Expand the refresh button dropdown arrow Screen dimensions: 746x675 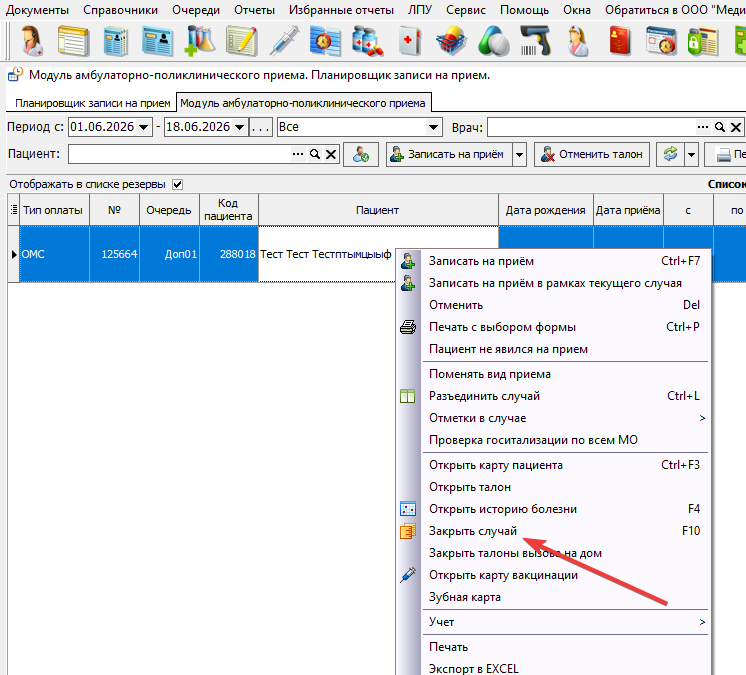[x=691, y=154]
